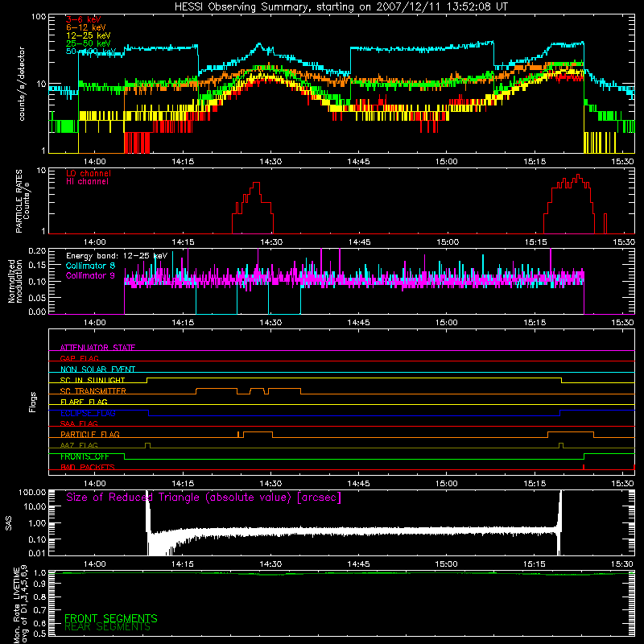Select the Collimator 8 legend entry

tap(90, 266)
